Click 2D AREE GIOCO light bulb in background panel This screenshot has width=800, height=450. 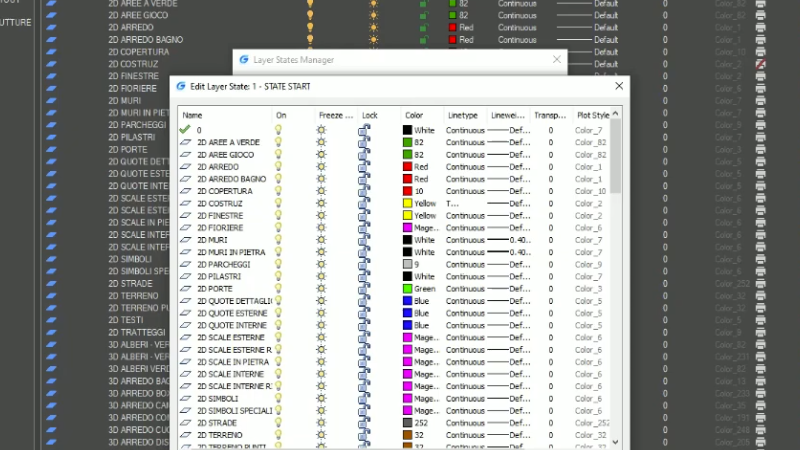pos(310,16)
